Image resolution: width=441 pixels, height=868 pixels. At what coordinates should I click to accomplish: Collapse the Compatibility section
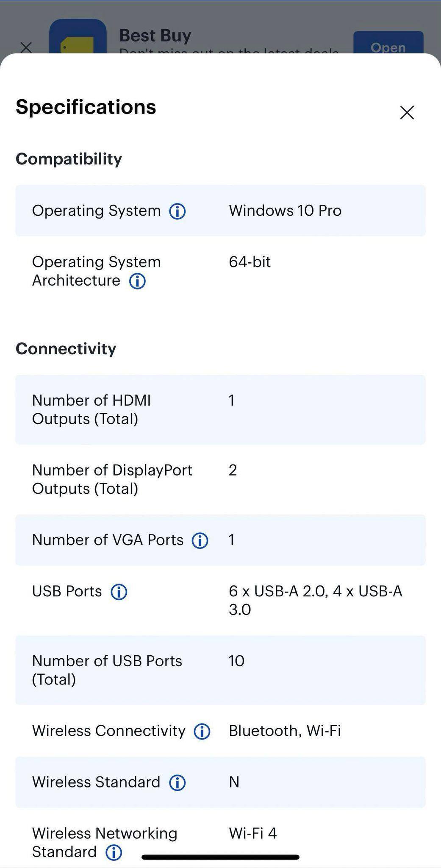pyautogui.click(x=69, y=158)
